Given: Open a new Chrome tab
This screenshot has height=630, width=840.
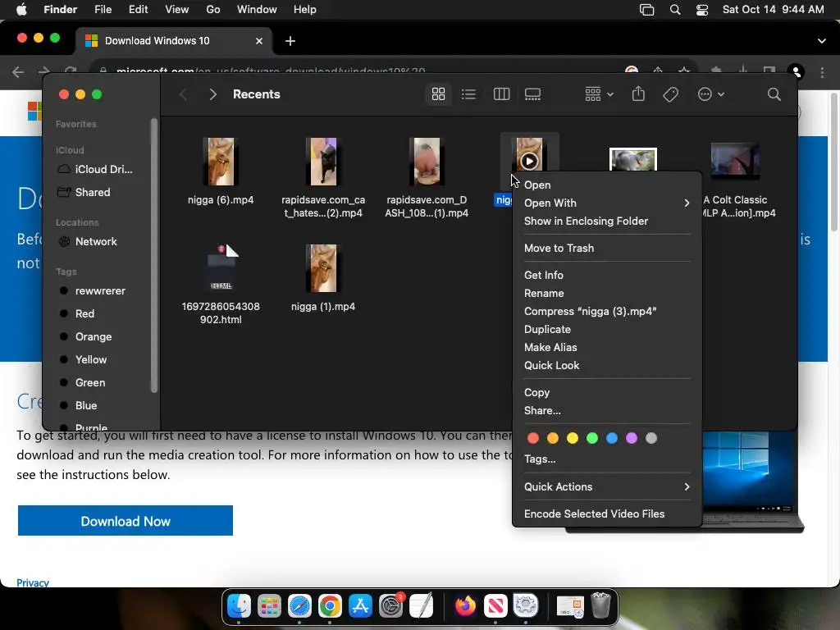Looking at the screenshot, I should tap(290, 41).
